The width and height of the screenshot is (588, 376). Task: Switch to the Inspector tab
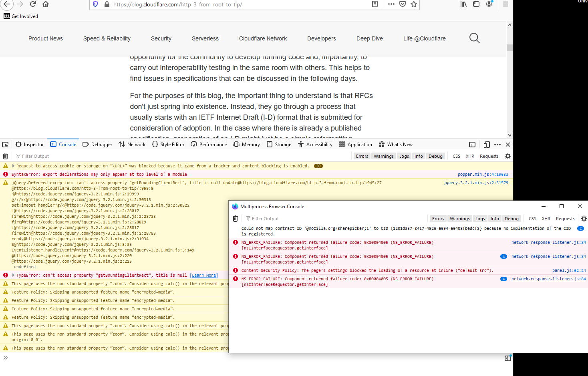click(x=30, y=145)
